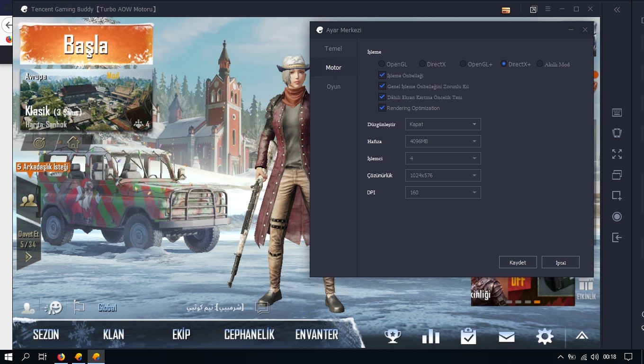
Task: Click the pop-out window icon in title bar
Action: (534, 9)
